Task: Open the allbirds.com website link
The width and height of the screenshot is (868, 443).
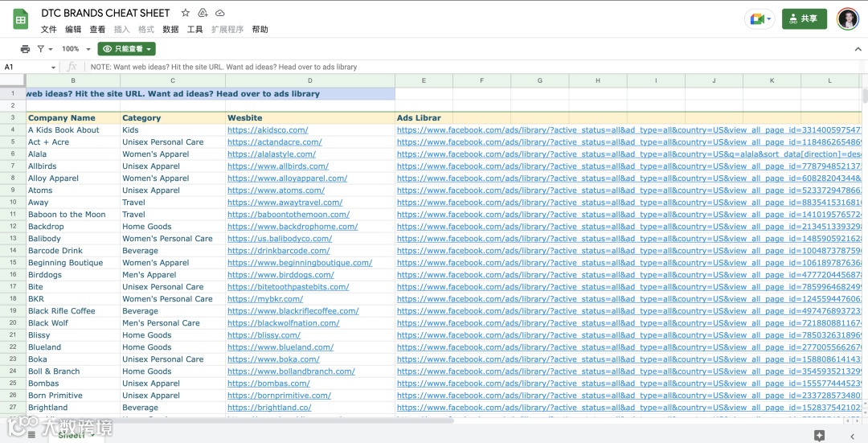Action: (x=278, y=166)
